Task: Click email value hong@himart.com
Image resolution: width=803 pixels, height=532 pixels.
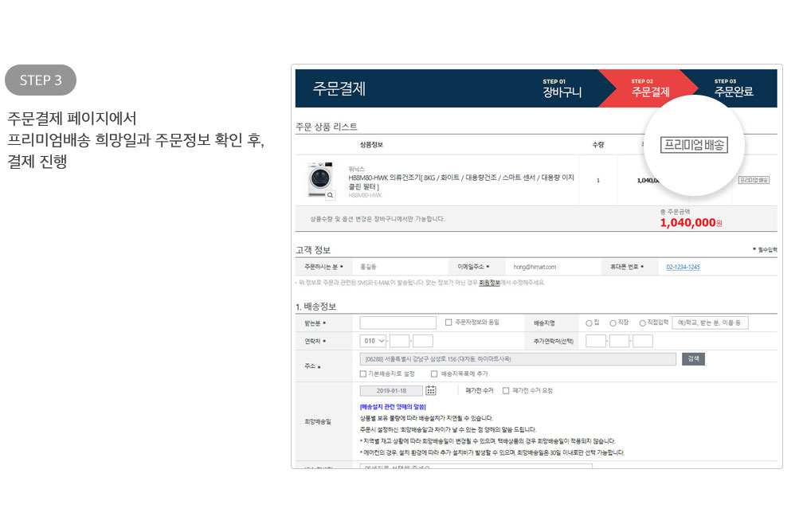Action: coord(535,267)
